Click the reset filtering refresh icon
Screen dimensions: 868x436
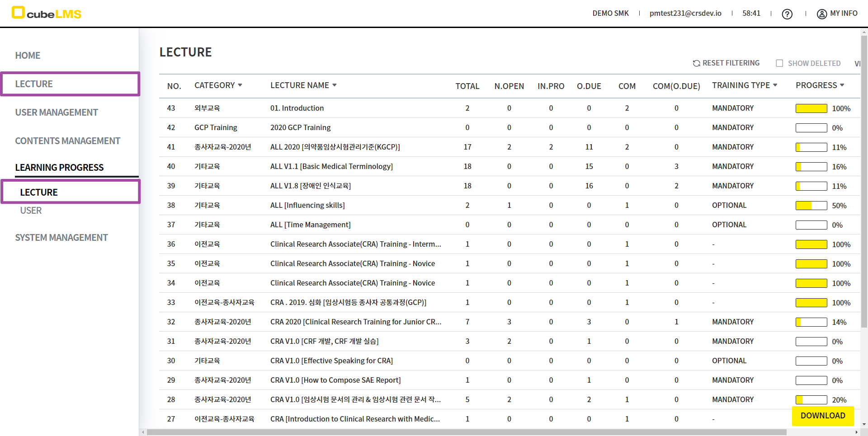point(696,63)
